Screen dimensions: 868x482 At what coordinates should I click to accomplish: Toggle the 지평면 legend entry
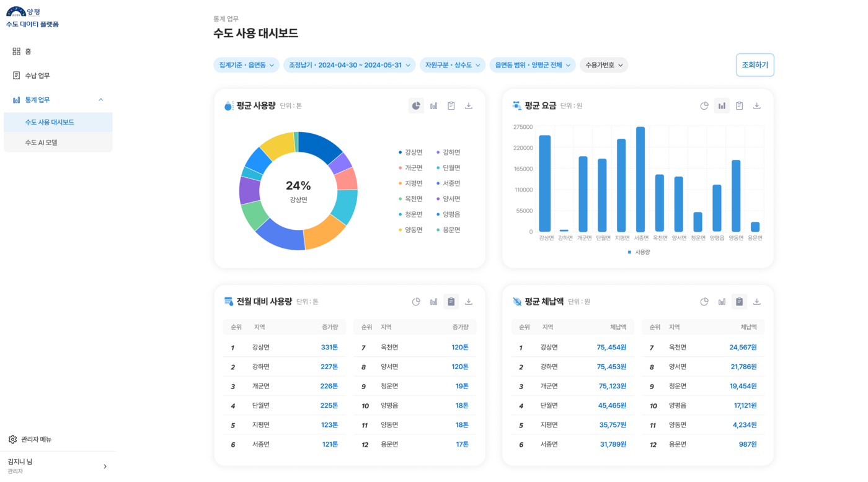tap(410, 183)
